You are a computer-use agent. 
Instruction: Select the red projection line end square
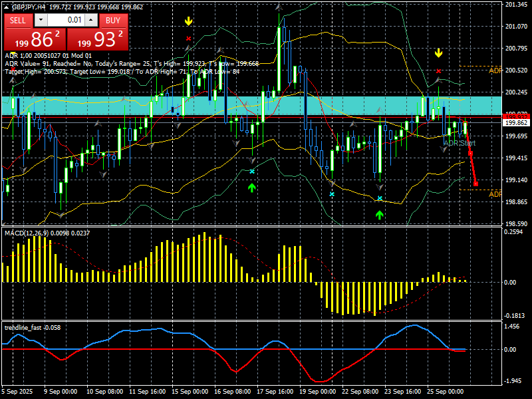point(475,184)
